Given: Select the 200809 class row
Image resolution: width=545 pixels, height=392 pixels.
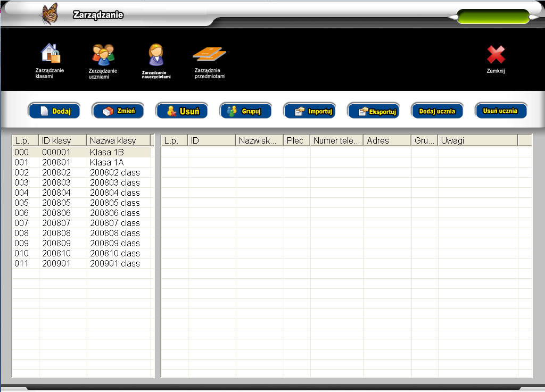Looking at the screenshot, I should point(82,243).
